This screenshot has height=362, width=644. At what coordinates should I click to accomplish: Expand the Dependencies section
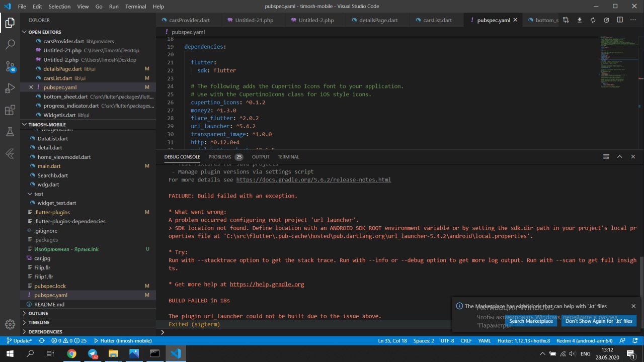coord(88,332)
